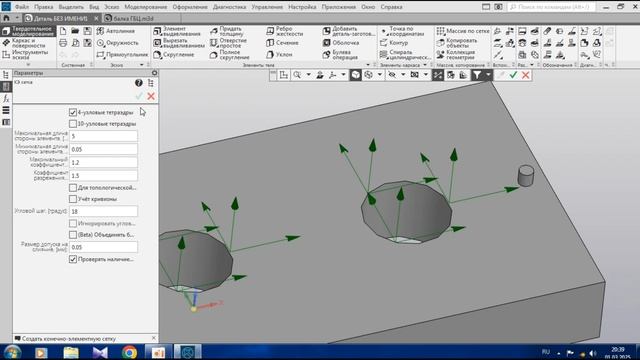Toggle 4-узловые тетраэдры checkbox

click(73, 112)
